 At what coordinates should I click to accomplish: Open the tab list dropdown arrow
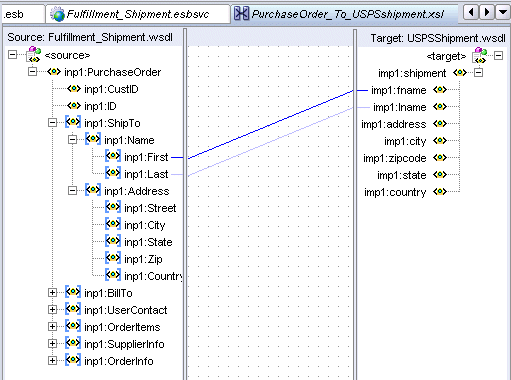[x=502, y=13]
